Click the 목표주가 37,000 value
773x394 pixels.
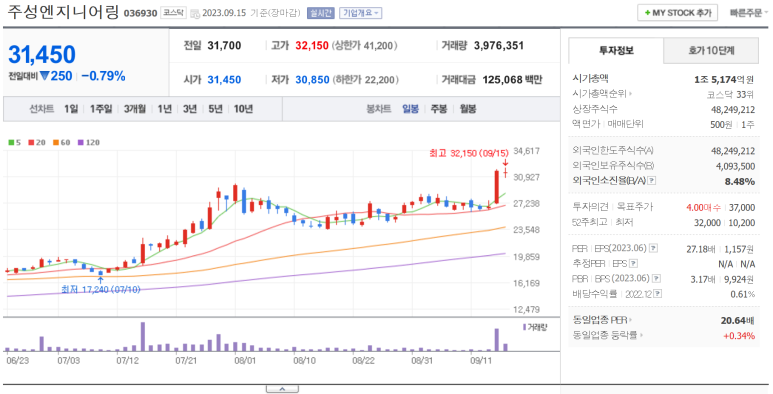point(741,208)
